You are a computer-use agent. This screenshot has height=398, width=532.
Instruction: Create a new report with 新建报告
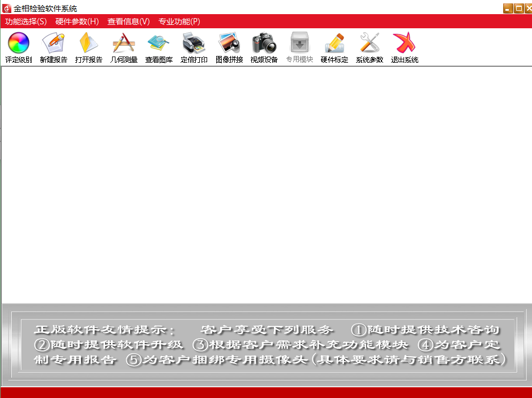[x=53, y=44]
